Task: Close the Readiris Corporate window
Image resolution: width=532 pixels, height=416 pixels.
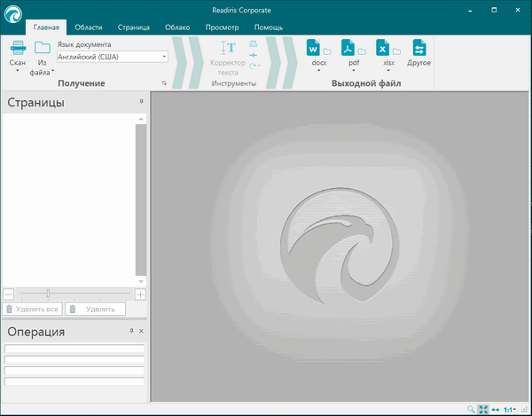Action: coord(518,10)
